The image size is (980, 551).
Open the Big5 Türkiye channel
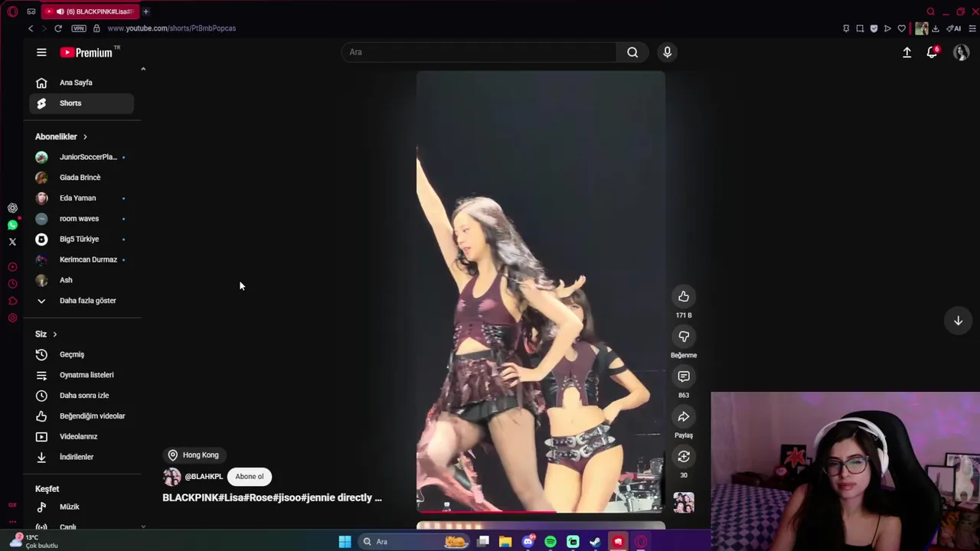(x=81, y=239)
